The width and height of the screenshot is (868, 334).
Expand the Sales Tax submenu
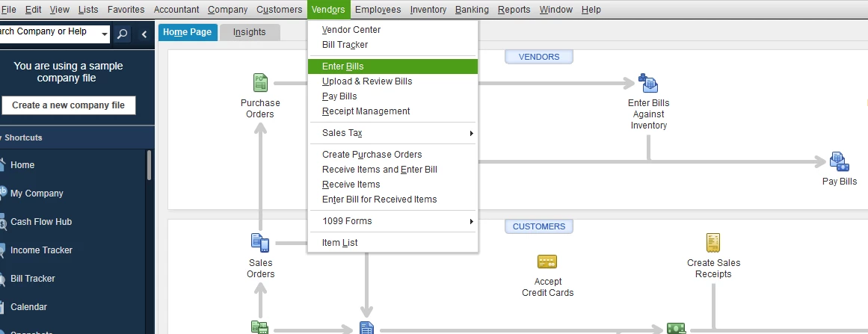[393, 133]
